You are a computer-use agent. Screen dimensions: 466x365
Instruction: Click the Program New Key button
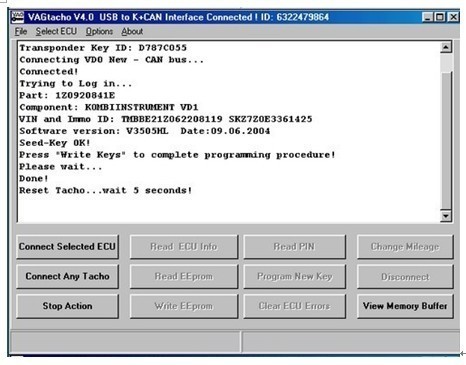[x=294, y=276]
